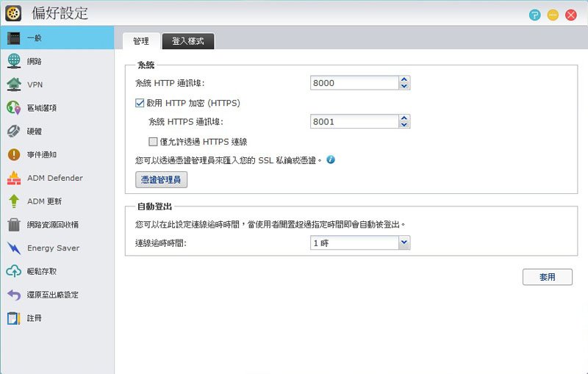Click the 套用 apply button

point(547,277)
